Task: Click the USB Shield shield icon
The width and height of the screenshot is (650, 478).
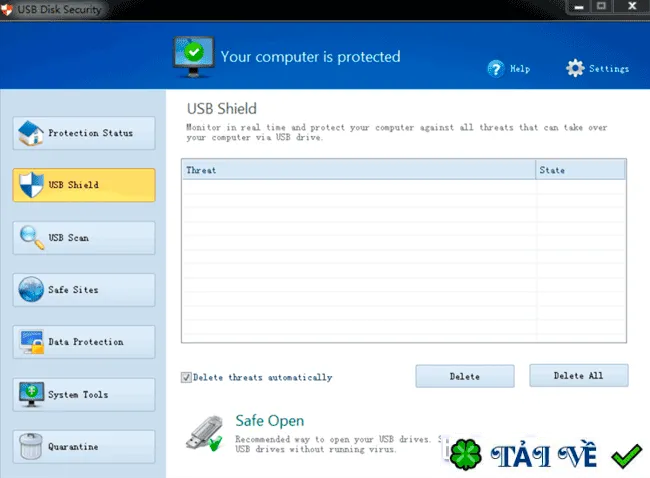Action: 31,185
